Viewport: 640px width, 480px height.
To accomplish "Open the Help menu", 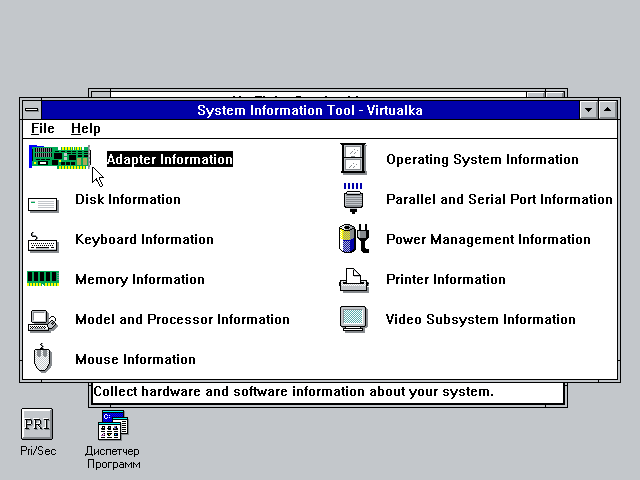I will (86, 129).
